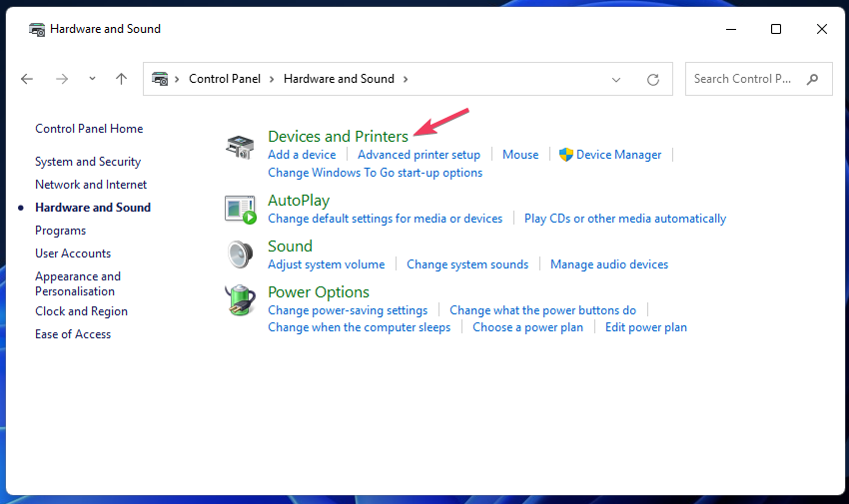This screenshot has width=849, height=504.
Task: Open the Devices and Printers heading
Action: (x=338, y=137)
